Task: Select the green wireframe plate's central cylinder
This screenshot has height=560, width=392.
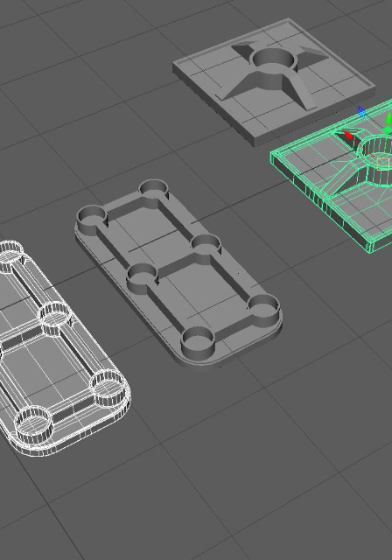Action: (376, 159)
